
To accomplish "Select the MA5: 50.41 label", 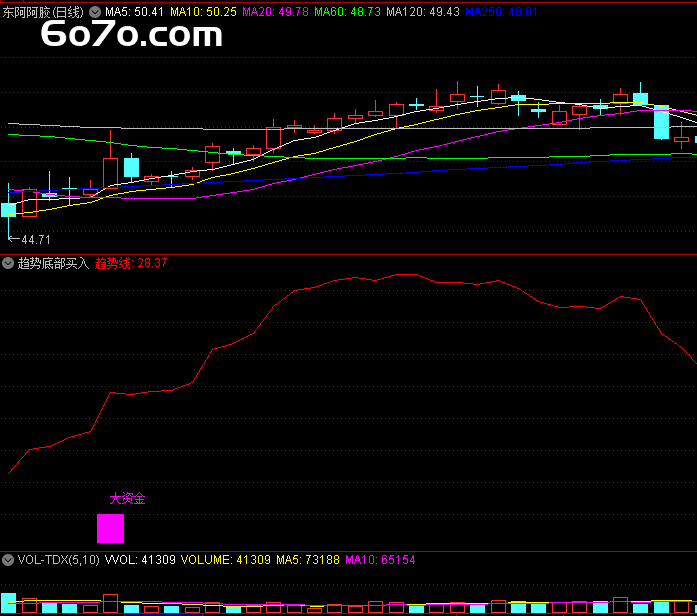I will [135, 12].
